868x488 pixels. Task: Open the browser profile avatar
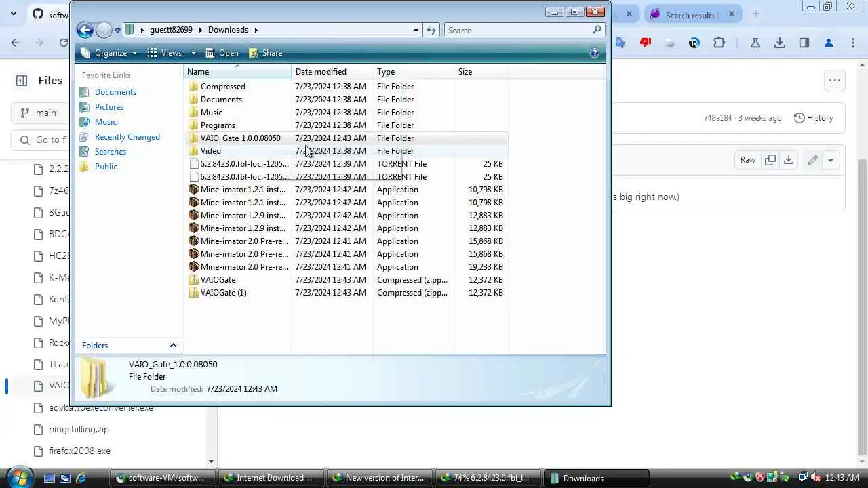(x=829, y=43)
